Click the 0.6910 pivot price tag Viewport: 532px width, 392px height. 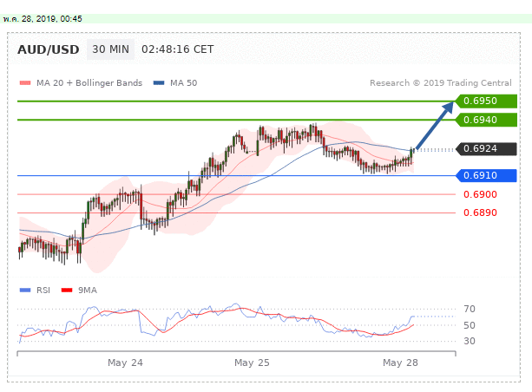tap(486, 176)
